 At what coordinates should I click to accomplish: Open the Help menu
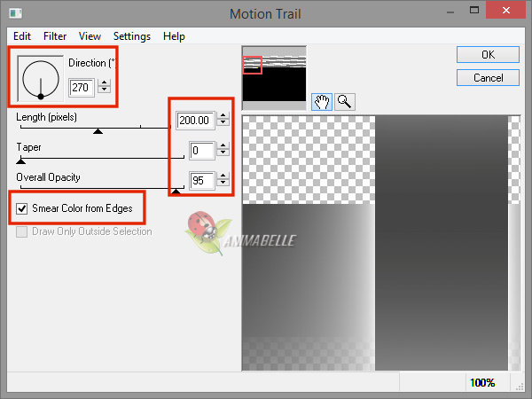coord(174,36)
